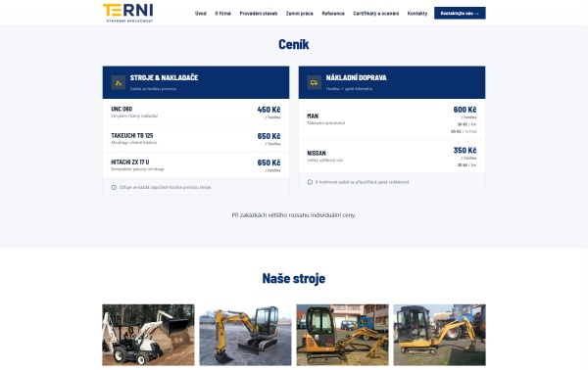588x370 pixels.
Task: Click the note about every started machine hour
Action: coord(166,187)
